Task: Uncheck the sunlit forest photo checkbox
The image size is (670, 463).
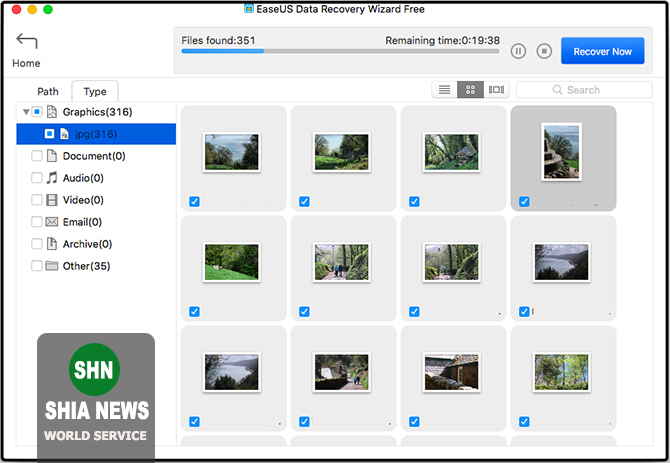Action: click(x=524, y=422)
